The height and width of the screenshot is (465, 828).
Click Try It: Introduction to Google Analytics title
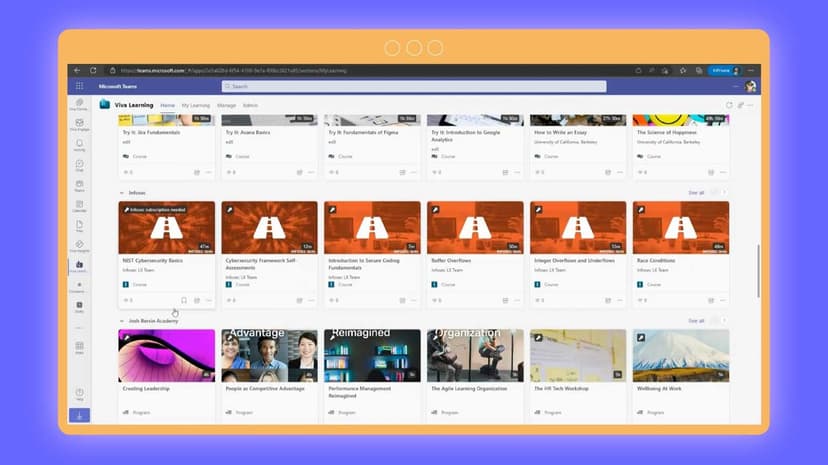(466, 136)
